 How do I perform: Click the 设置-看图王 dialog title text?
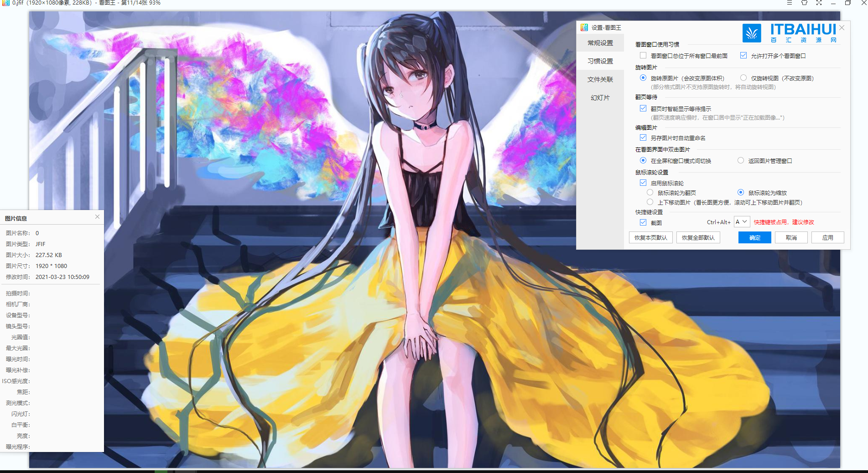coord(606,28)
